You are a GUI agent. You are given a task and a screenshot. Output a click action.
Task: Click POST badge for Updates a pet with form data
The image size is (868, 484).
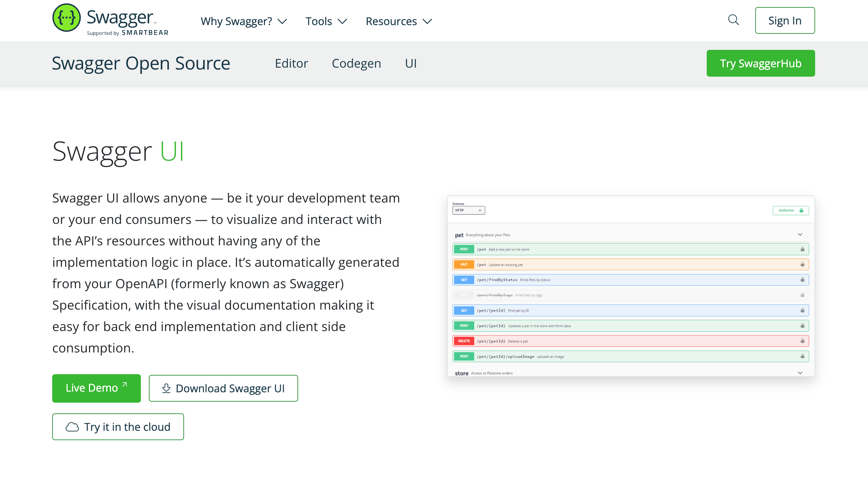[464, 326]
